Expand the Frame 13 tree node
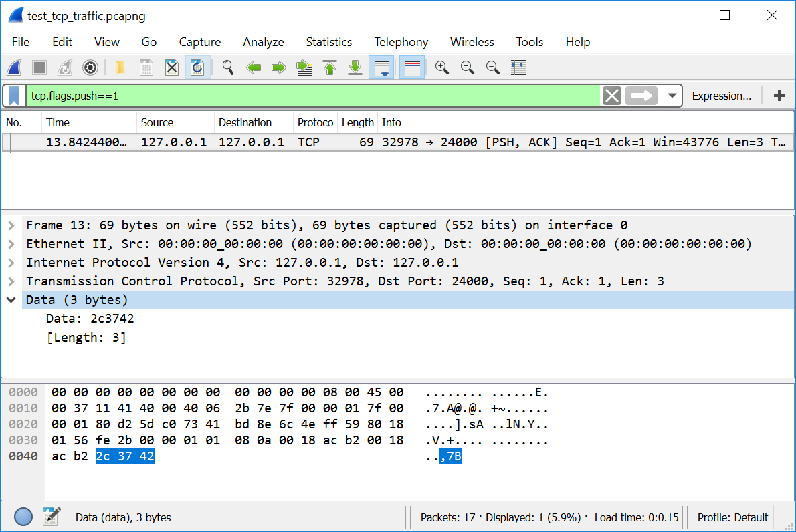Viewport: 796px width, 532px height. point(11,225)
